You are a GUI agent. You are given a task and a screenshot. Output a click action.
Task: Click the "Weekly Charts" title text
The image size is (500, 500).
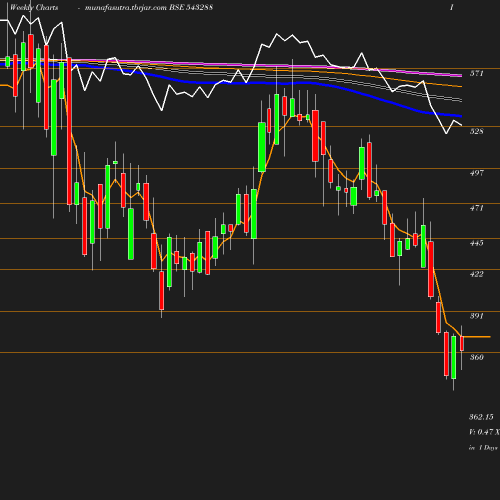click(x=34, y=7)
